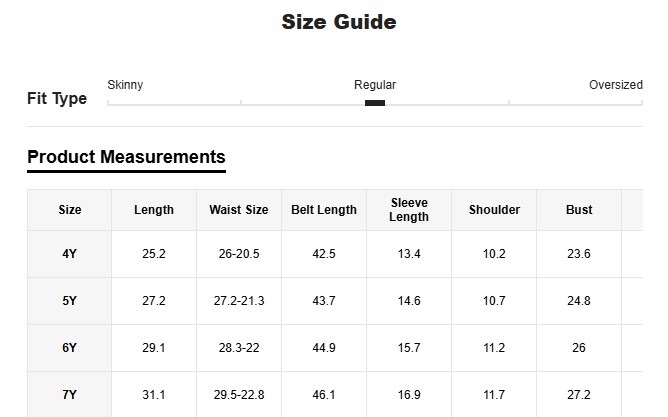The width and height of the screenshot is (668, 417).
Task: Click the 7Y belt length cell 46.1
Action: (x=324, y=395)
